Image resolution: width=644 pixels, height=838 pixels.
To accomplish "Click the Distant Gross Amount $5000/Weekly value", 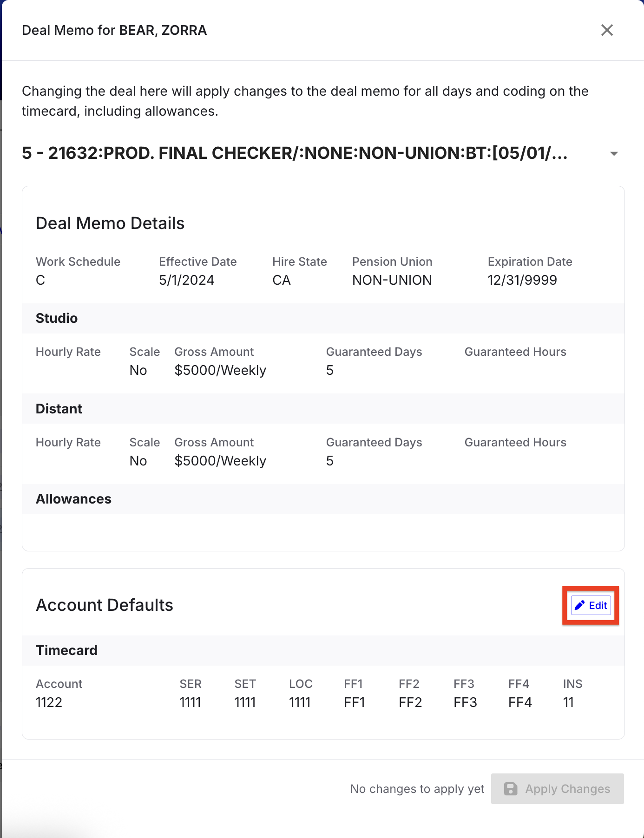I will (220, 461).
